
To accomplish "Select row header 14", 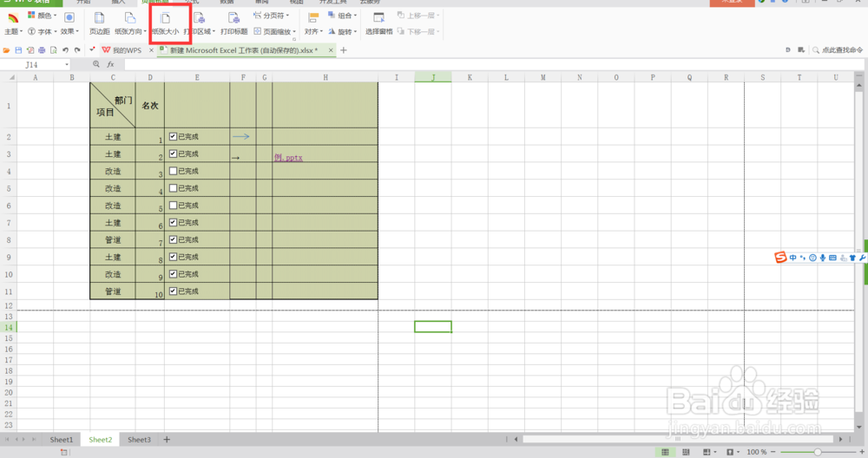I will tap(9, 327).
